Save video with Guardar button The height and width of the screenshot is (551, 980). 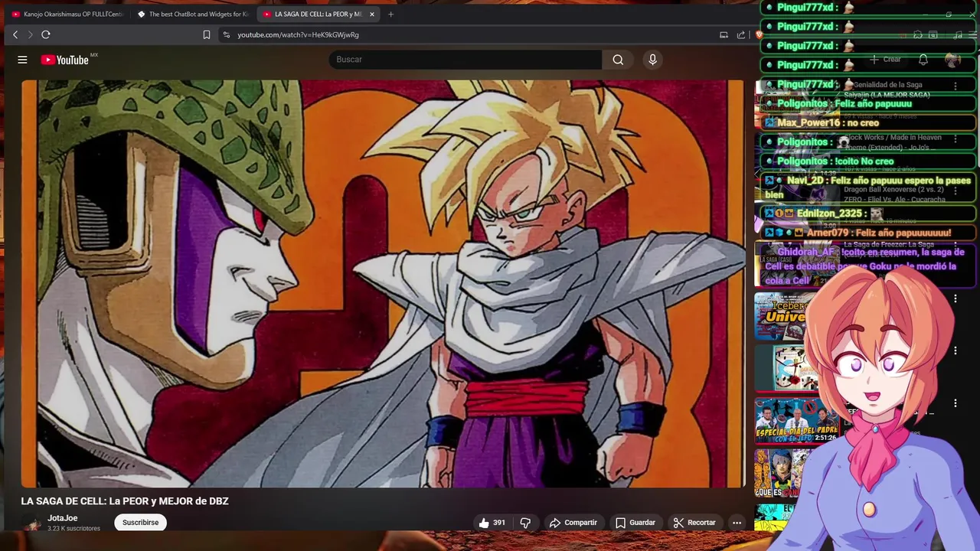pos(635,523)
